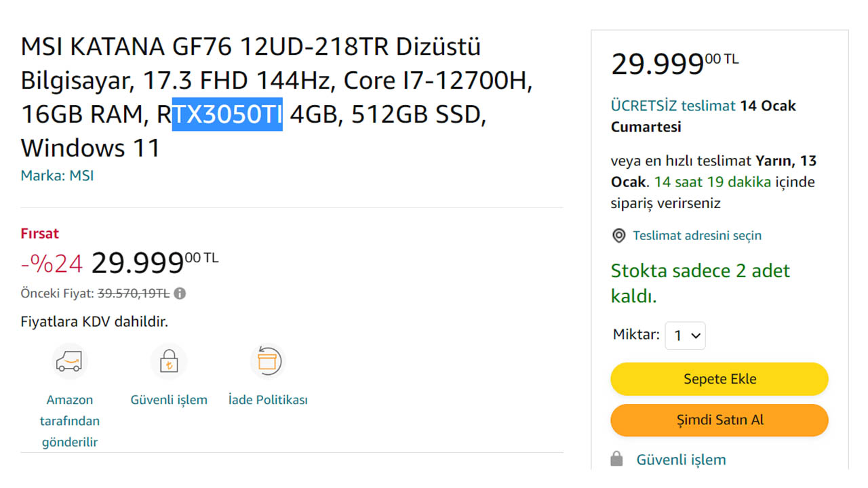Open the ÜCRETSİZ teslimat link
This screenshot has width=868, height=488.
click(x=673, y=106)
